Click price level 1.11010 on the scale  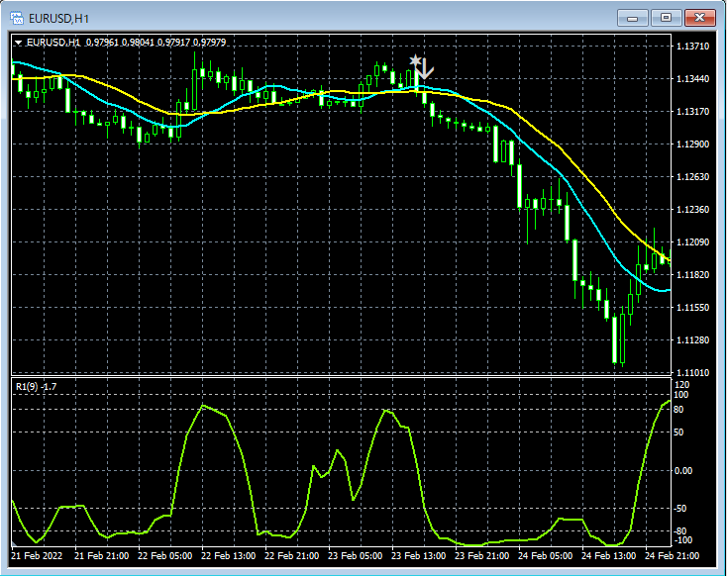click(x=692, y=373)
